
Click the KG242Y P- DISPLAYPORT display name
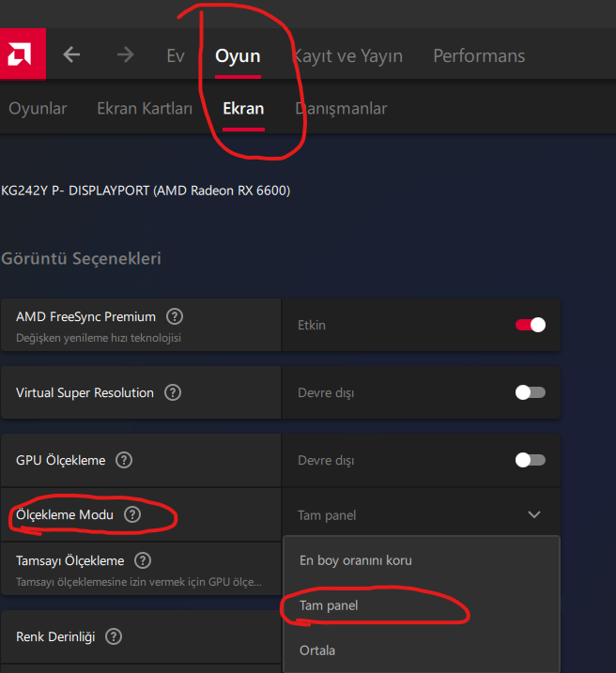pyautogui.click(x=146, y=191)
